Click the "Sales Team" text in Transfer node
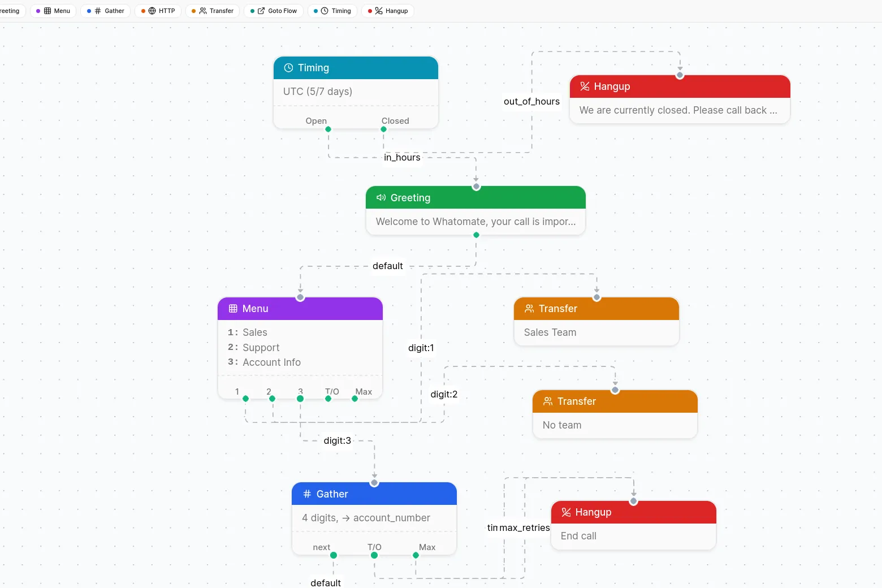Screen dimensions: 882x588 550,332
